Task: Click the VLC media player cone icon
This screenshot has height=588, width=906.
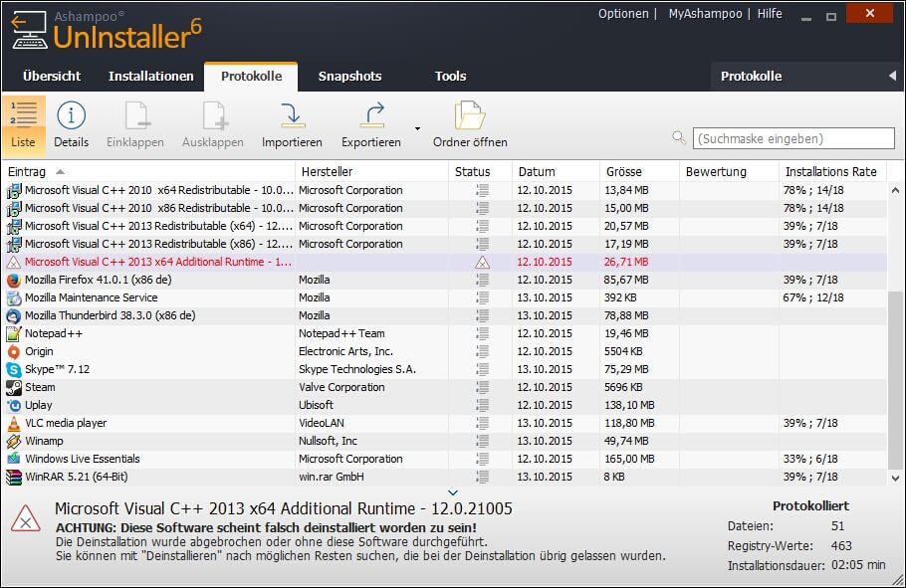Action: pyautogui.click(x=14, y=424)
